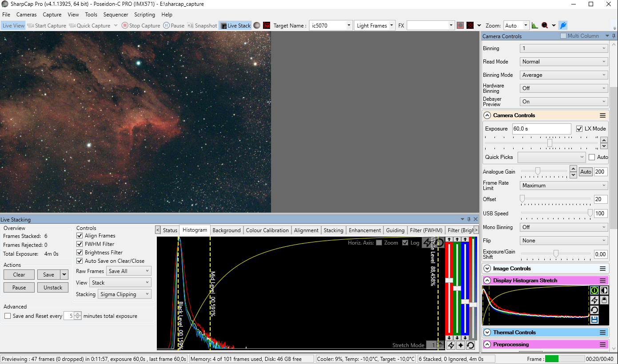Click the USB Speed slider thumb
The width and height of the screenshot is (618, 364).
click(590, 213)
